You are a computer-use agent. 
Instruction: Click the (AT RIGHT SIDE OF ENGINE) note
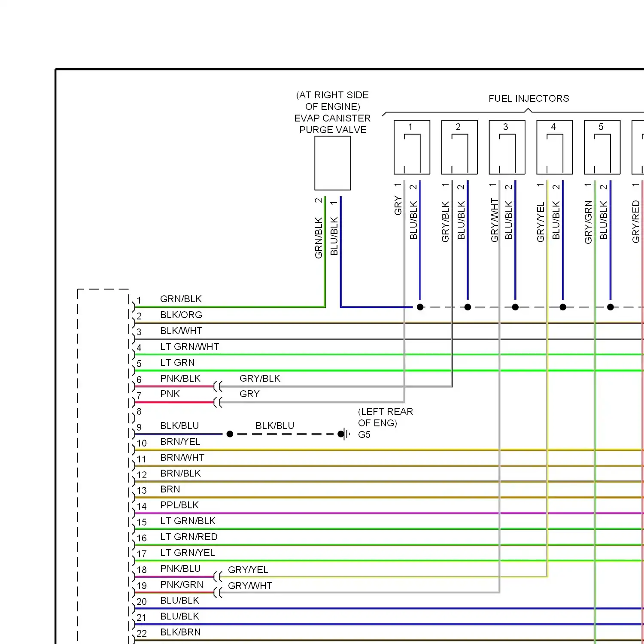pos(332,101)
